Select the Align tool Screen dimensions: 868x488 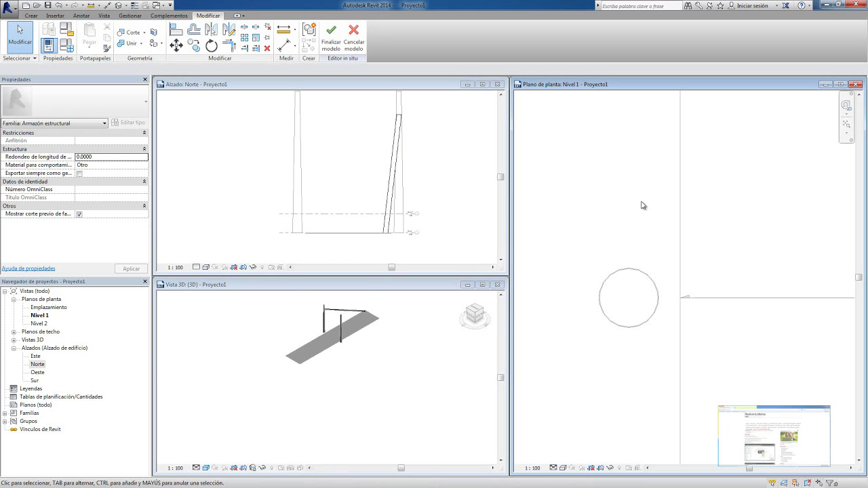pyautogui.click(x=176, y=29)
